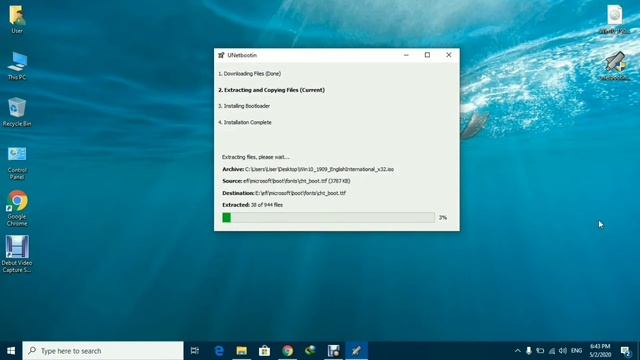Open the ISO file desktop icon
This screenshot has width=640, height=360.
(x=614, y=19)
